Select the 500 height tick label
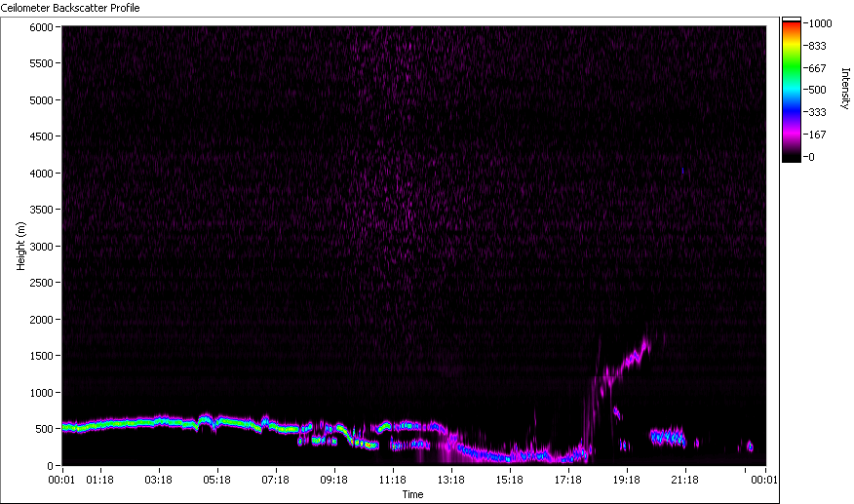 44,429
